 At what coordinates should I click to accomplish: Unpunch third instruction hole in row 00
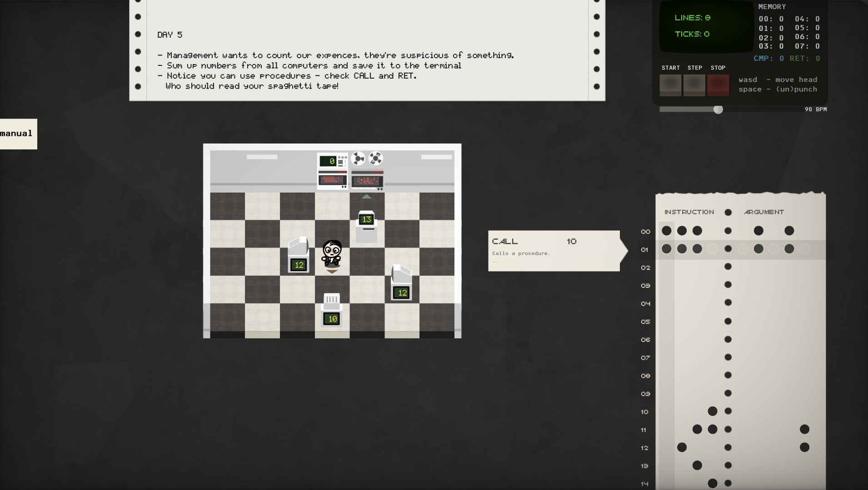tap(698, 231)
